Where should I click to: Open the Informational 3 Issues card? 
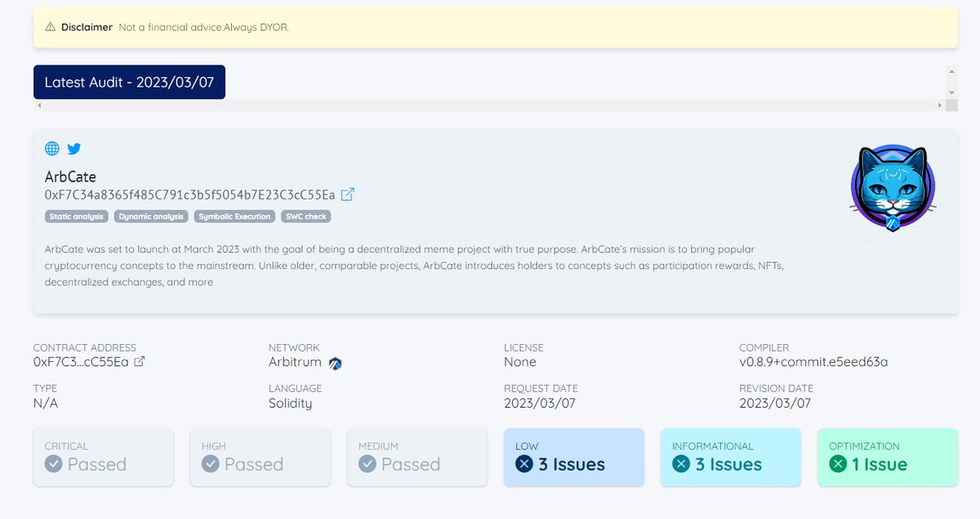731,457
